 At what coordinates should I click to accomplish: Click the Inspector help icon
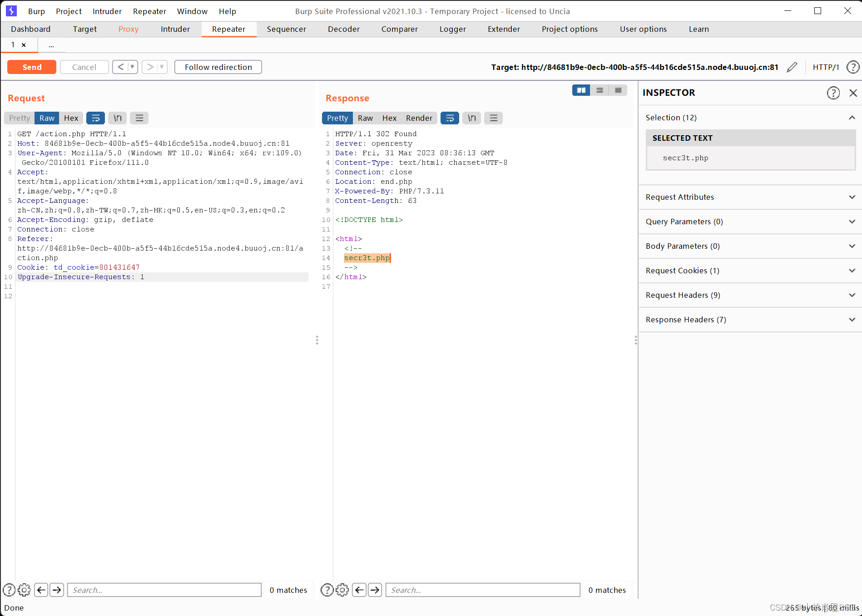[x=833, y=93]
